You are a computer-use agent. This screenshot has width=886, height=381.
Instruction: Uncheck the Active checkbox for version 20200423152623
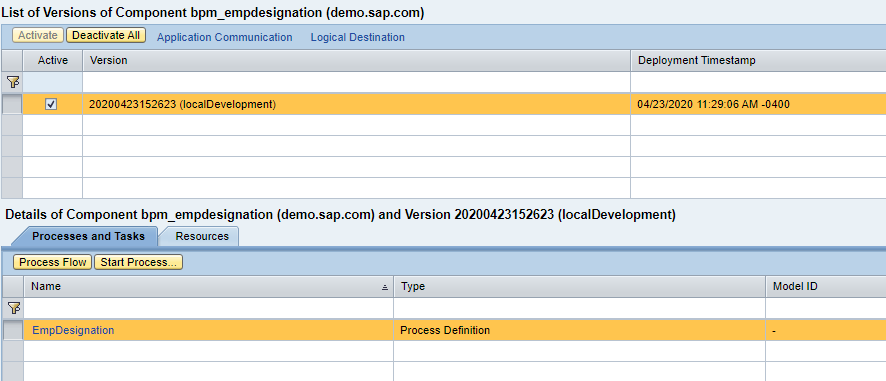pyautogui.click(x=51, y=104)
